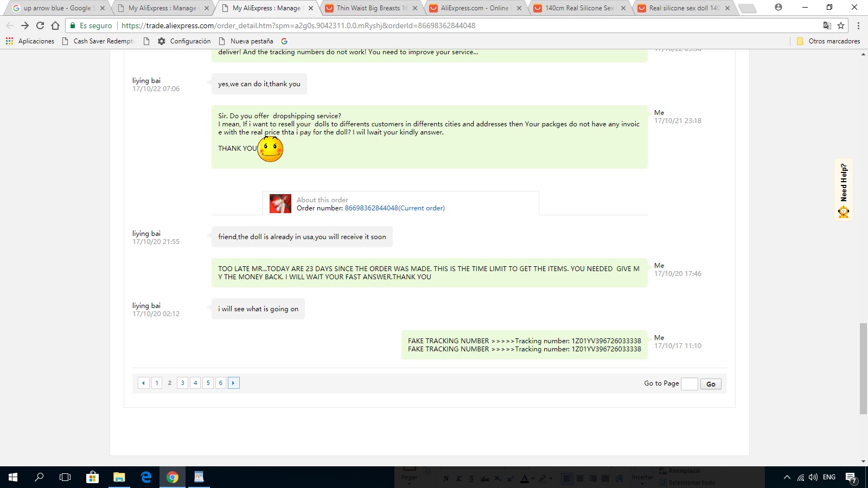Open the translate page icon
Screen dimensions: 868x488
[827, 25]
